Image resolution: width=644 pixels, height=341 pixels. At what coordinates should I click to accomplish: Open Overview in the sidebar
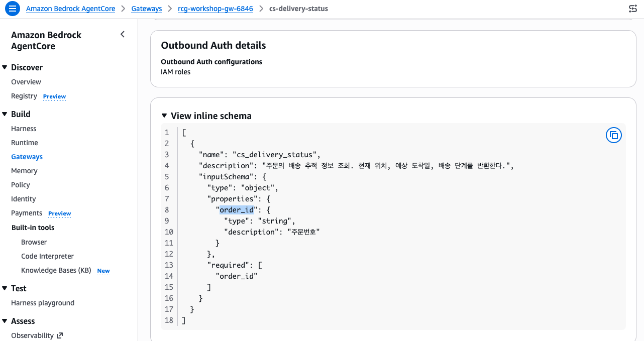(x=26, y=82)
